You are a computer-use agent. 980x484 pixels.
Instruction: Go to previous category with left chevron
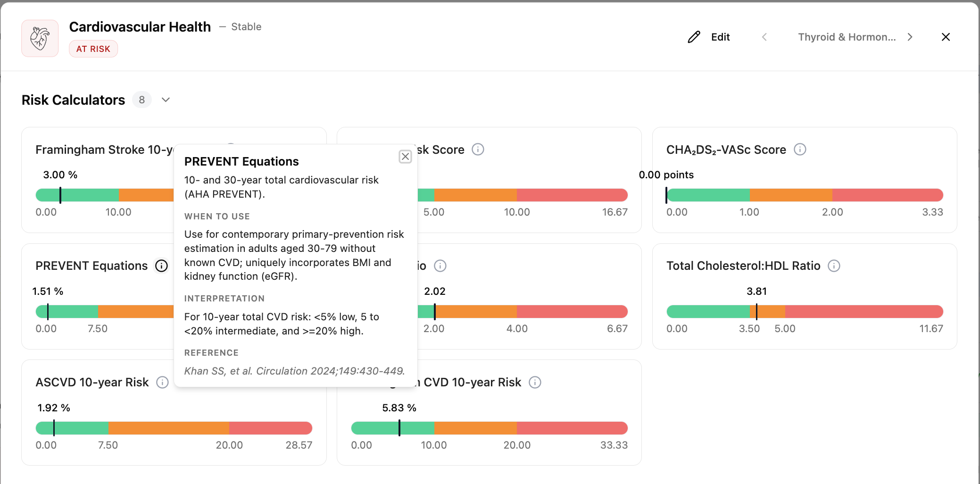[764, 37]
